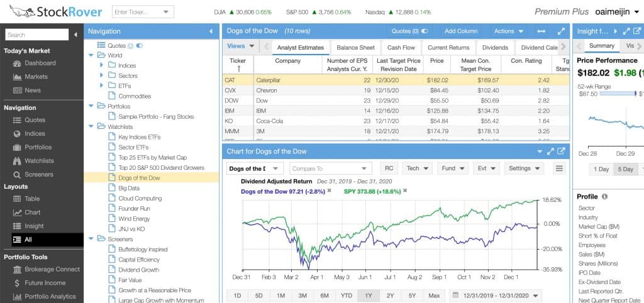This screenshot has height=303, width=644.
Task: Maximize the Dogs of the Dow table panel
Action: (x=561, y=31)
